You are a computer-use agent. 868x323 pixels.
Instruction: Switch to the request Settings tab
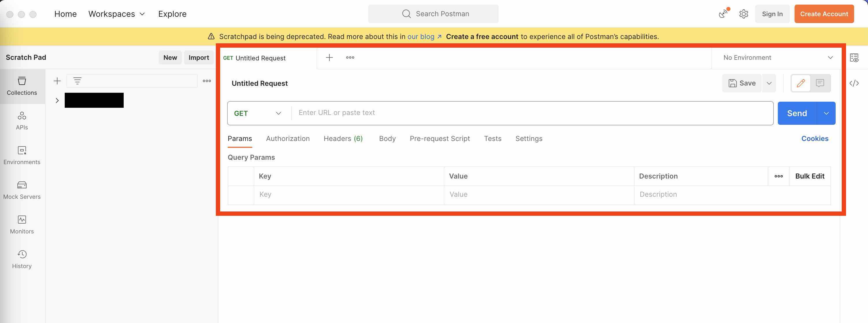pyautogui.click(x=529, y=138)
